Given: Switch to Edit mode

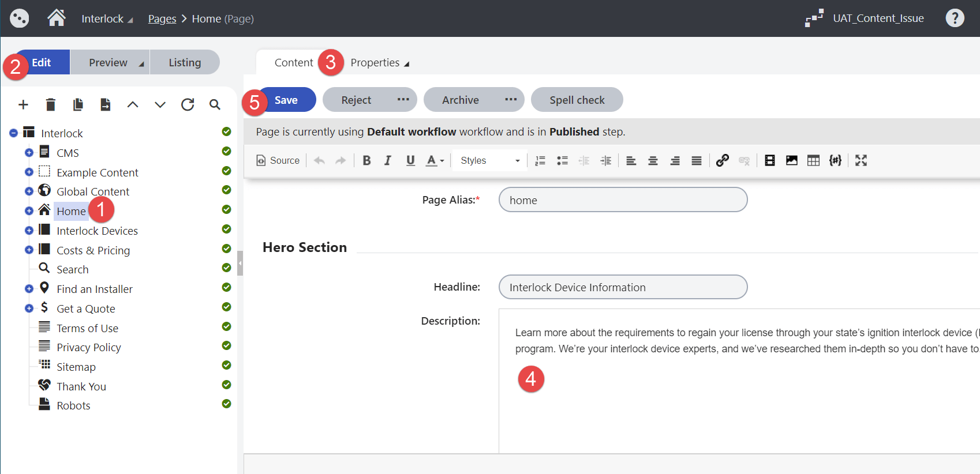Looking at the screenshot, I should pyautogui.click(x=42, y=62).
